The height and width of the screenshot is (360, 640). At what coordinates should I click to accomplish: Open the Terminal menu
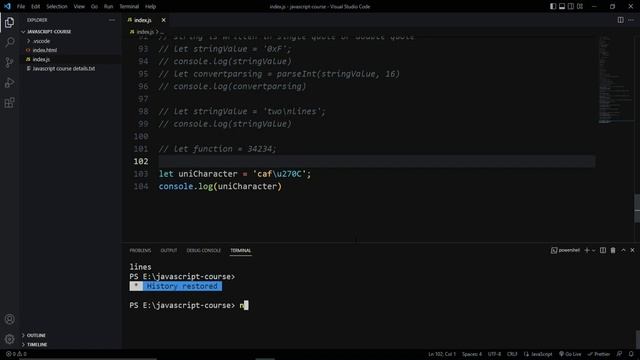tap(129, 7)
